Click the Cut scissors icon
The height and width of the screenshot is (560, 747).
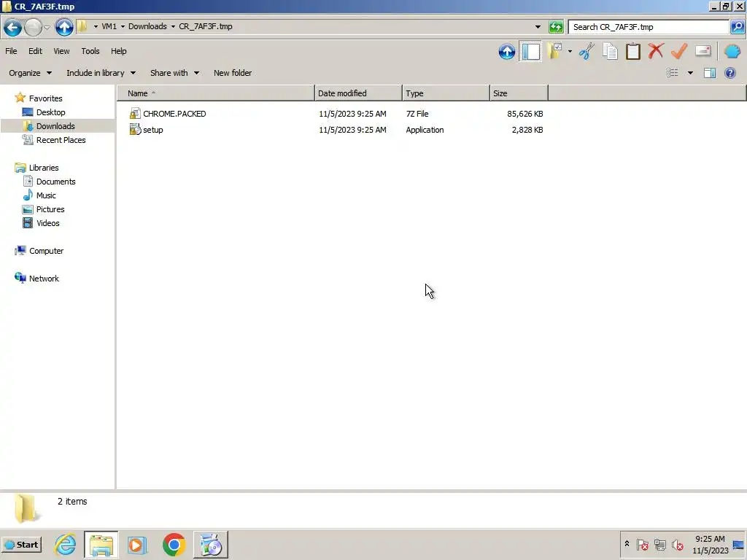[587, 51]
